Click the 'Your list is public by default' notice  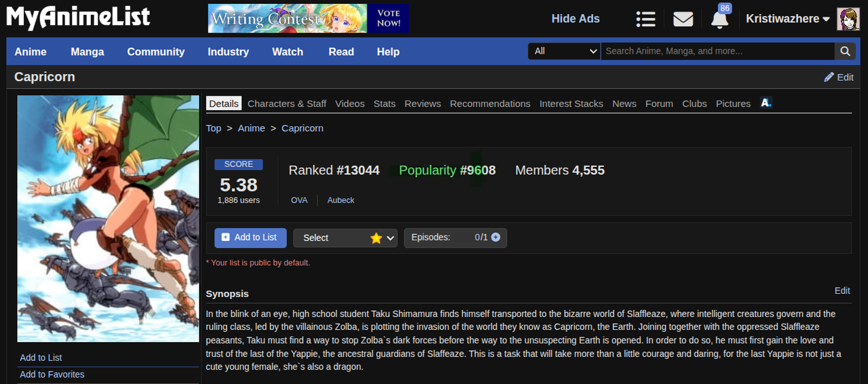tap(258, 263)
